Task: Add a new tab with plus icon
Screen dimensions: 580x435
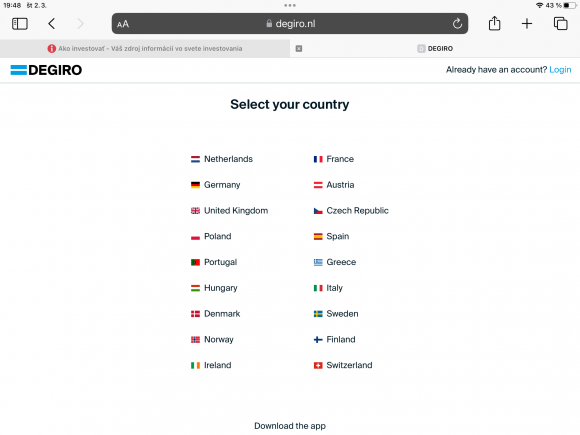Action: pyautogui.click(x=527, y=24)
